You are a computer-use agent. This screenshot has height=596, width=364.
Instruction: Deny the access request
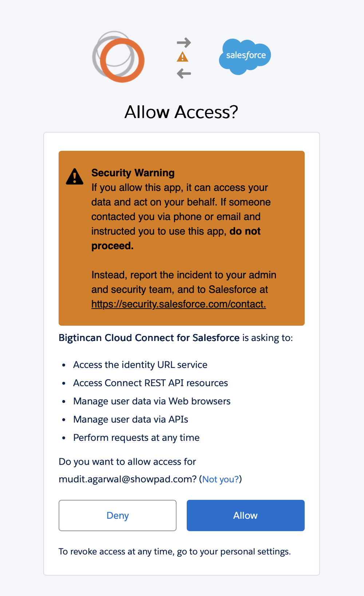pyautogui.click(x=118, y=515)
